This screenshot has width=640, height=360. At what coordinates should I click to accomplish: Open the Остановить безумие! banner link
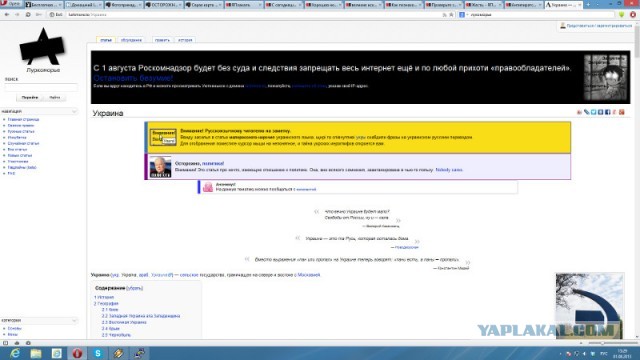click(x=133, y=78)
